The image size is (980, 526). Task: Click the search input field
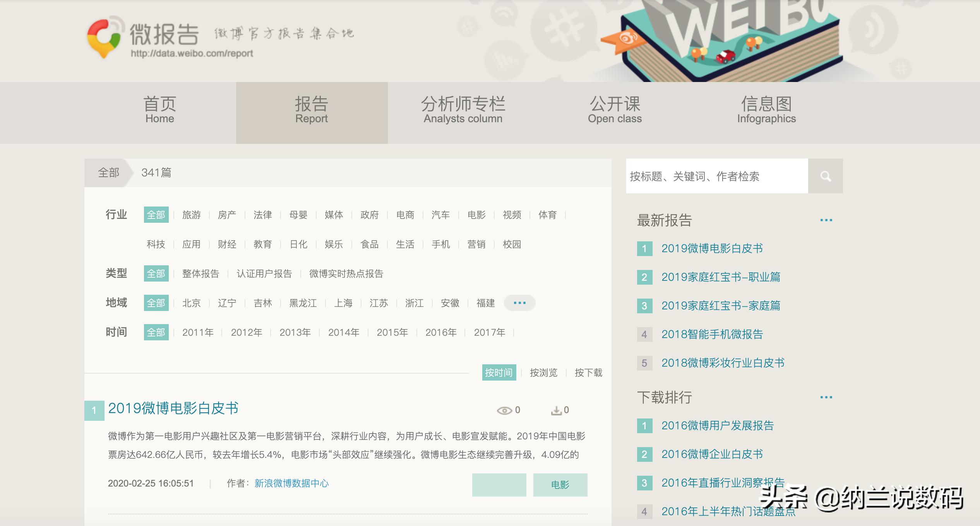[x=716, y=176]
